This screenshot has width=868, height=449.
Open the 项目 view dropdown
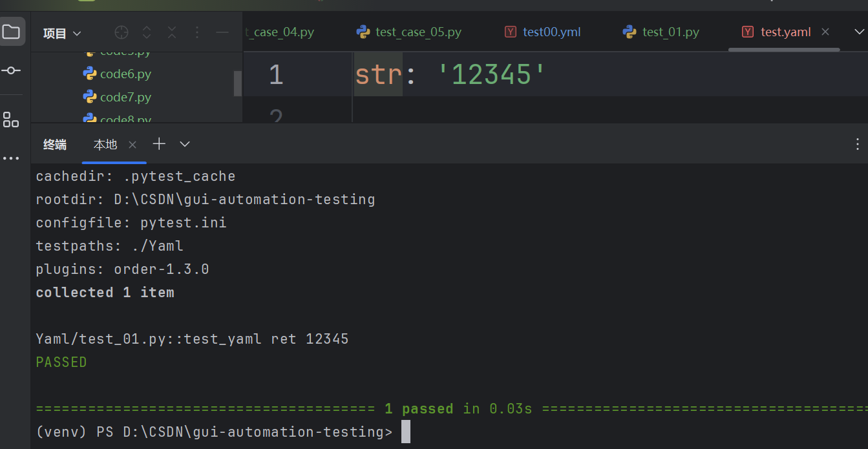point(62,33)
